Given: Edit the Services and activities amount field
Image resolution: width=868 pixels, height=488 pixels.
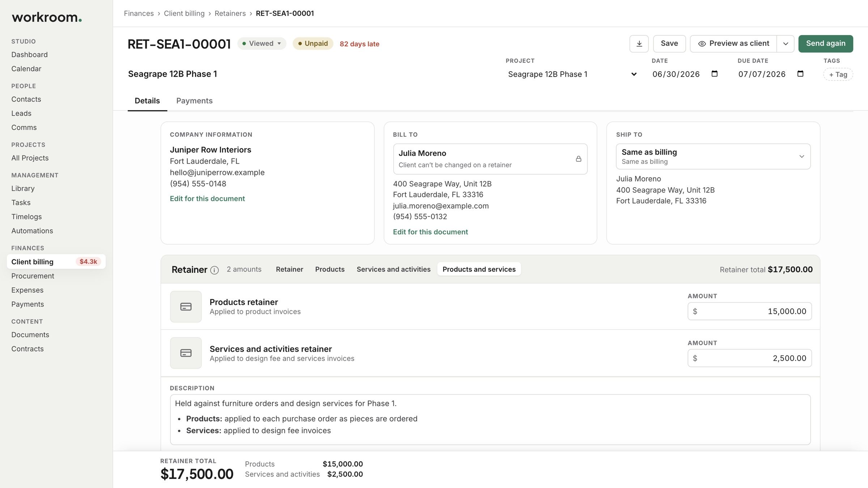Looking at the screenshot, I should [749, 358].
